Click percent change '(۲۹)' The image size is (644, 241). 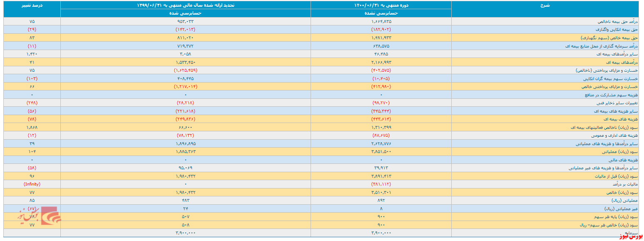pos(32,29)
